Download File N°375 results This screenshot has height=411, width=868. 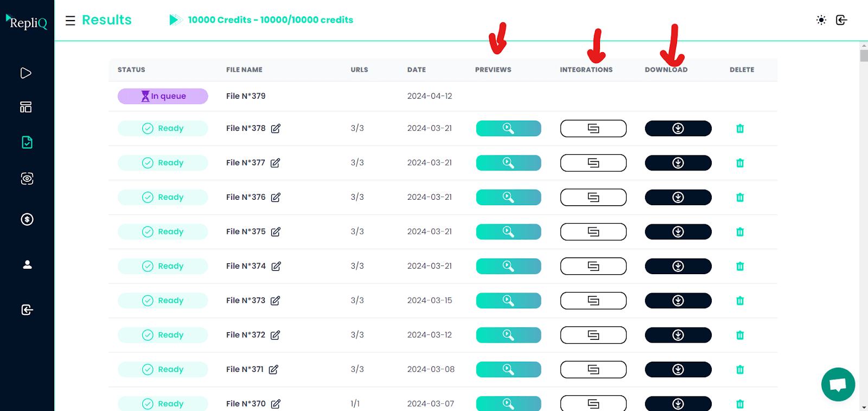click(x=678, y=232)
